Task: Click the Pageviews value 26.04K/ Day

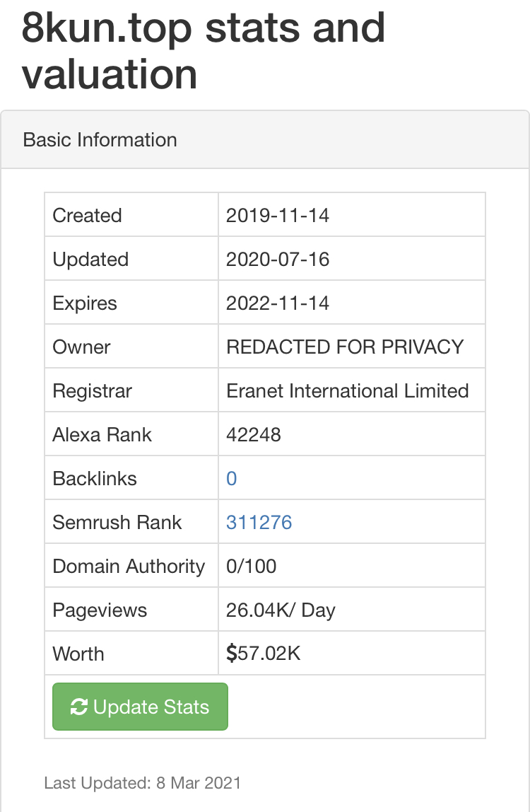Action: 281,610
